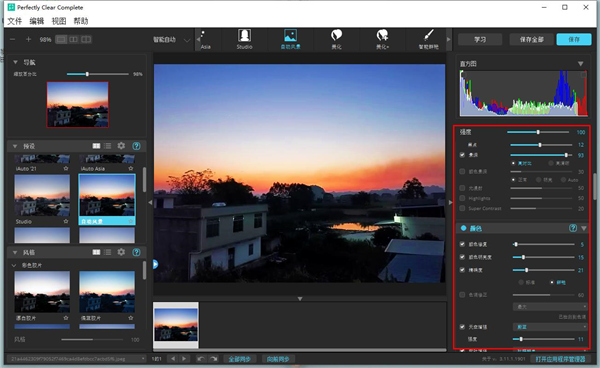Go to previous image arrow

pos(173,358)
